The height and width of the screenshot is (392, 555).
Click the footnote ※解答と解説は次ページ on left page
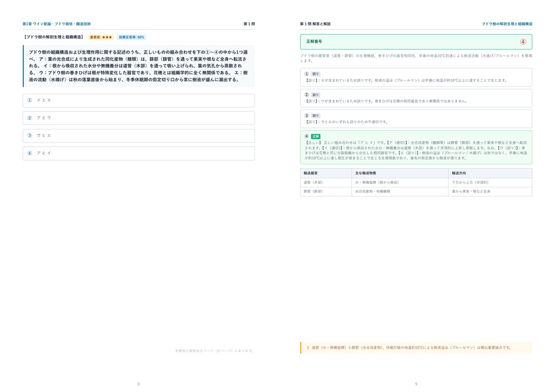point(215,351)
